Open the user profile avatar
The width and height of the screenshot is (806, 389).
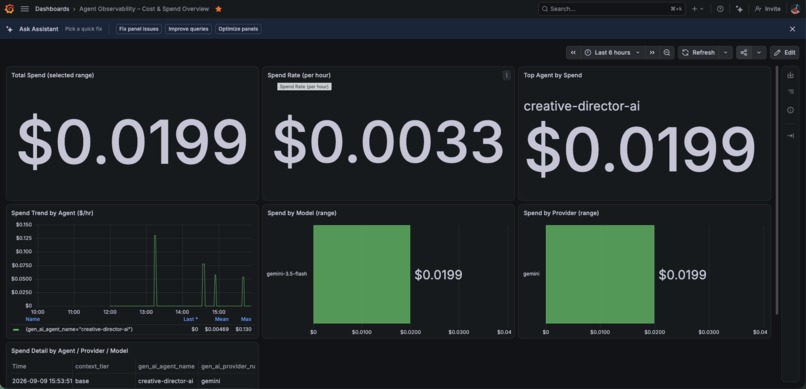pos(795,9)
